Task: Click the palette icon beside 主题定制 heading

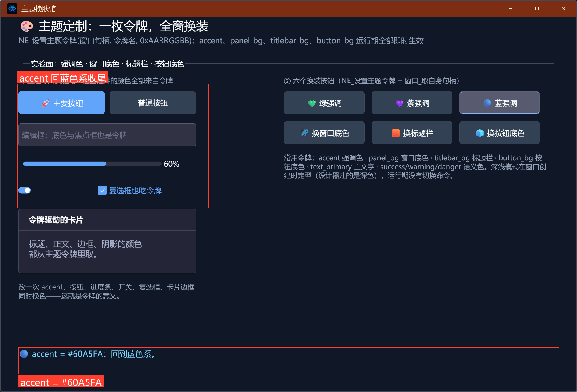Action: pyautogui.click(x=27, y=27)
